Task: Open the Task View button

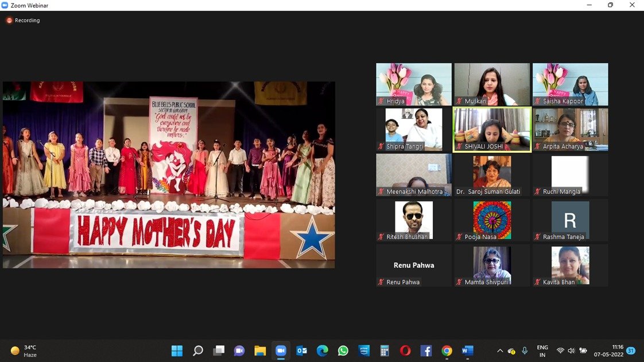Action: click(219, 351)
